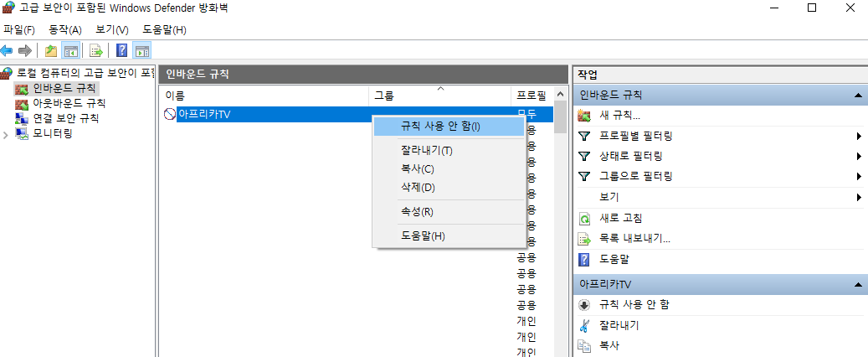Screen dimensions: 868x357
Task: Open the 프로필별 필터링 submenu
Action: (859, 137)
